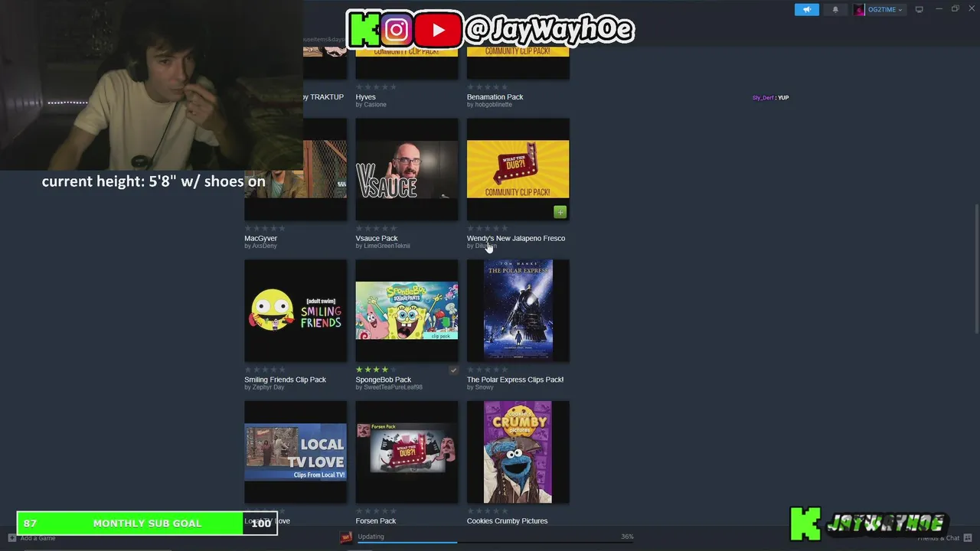Open the Smiling Friends Clip Pack thumbnail
The height and width of the screenshot is (551, 980).
pyautogui.click(x=296, y=311)
